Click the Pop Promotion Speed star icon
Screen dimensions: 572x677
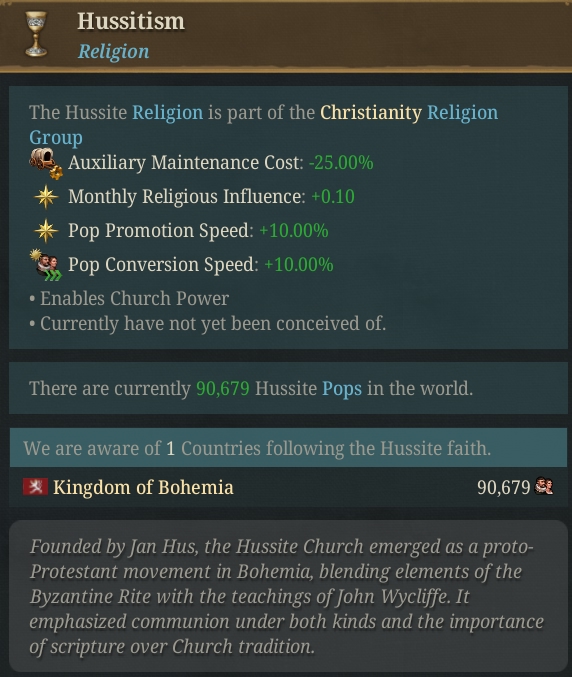[46, 231]
